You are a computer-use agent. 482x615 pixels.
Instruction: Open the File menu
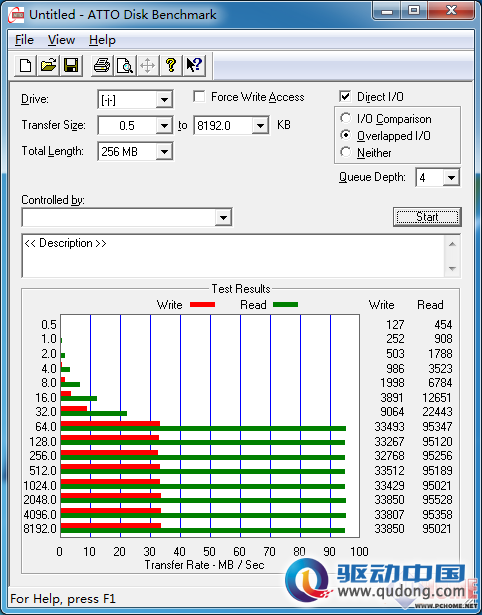(24, 40)
